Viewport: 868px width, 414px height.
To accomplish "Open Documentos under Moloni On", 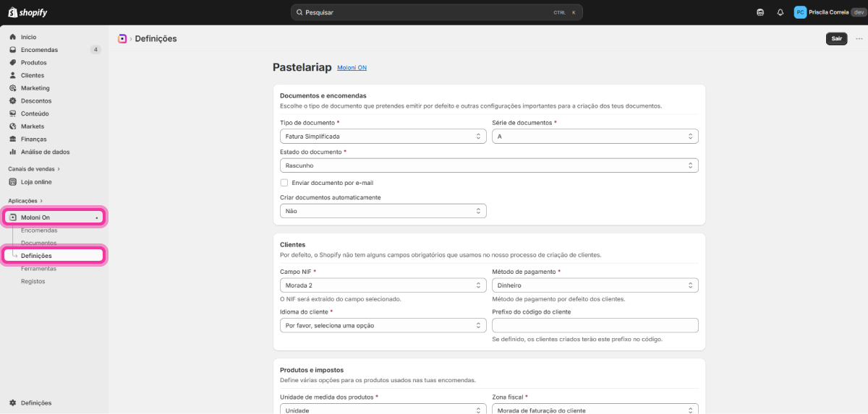I will [38, 243].
